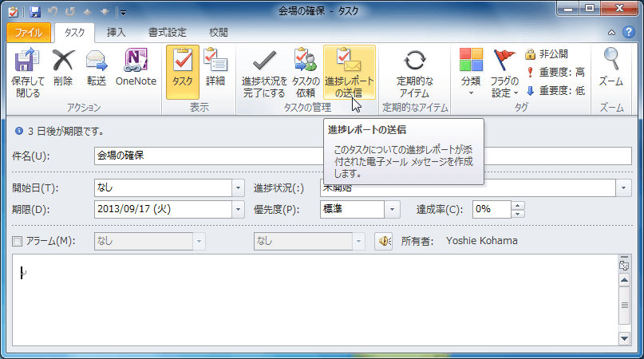
Task: Click the Delete (削除) X icon
Action: (x=63, y=61)
